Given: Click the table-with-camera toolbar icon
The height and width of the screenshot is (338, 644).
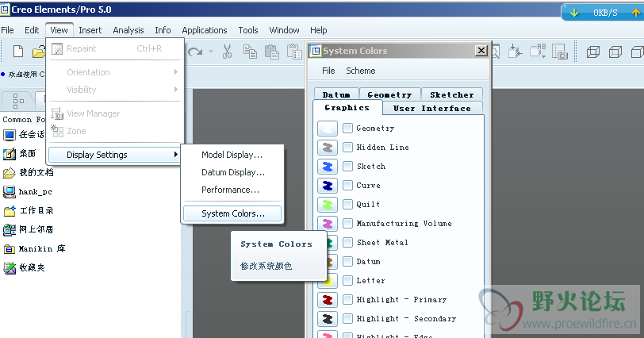Looking at the screenshot, I should (559, 52).
